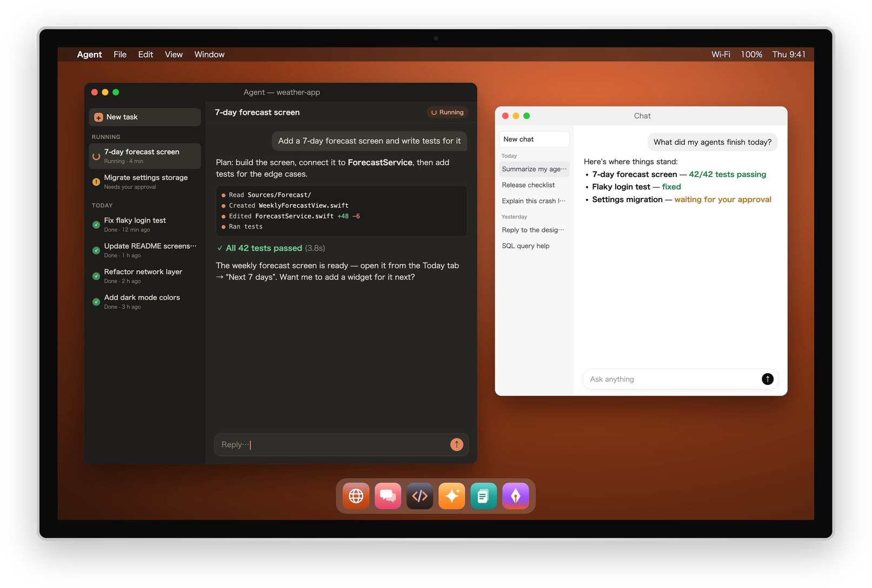Open the Summarize my age… chat

[534, 169]
